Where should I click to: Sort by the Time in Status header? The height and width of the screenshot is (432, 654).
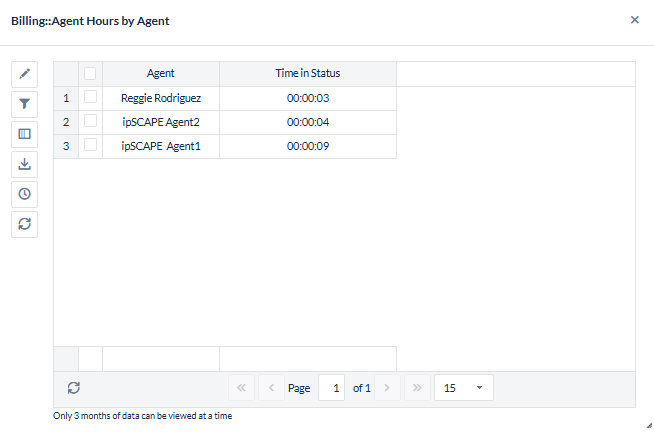point(308,73)
